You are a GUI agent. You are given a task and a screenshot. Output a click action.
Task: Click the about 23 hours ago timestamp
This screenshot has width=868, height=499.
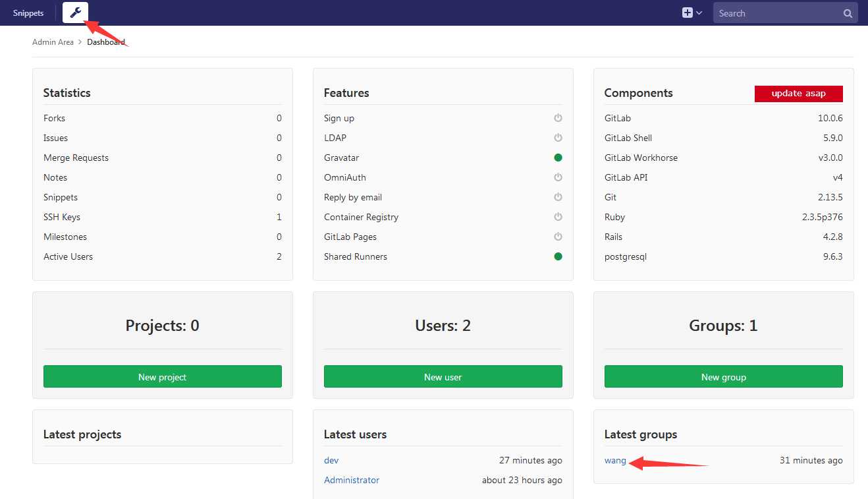click(x=522, y=480)
